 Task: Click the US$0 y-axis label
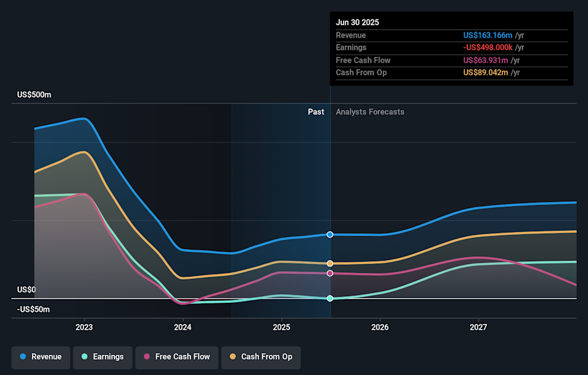coord(26,289)
